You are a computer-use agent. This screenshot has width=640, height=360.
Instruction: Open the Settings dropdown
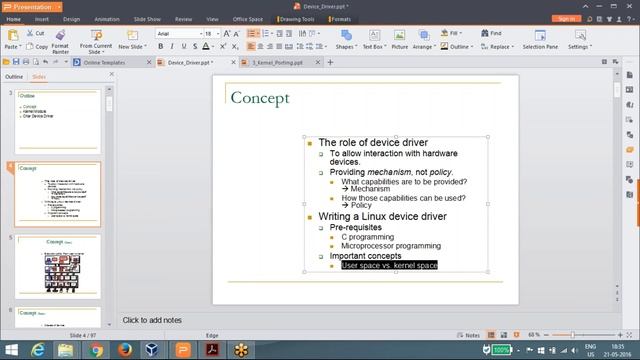point(580,40)
